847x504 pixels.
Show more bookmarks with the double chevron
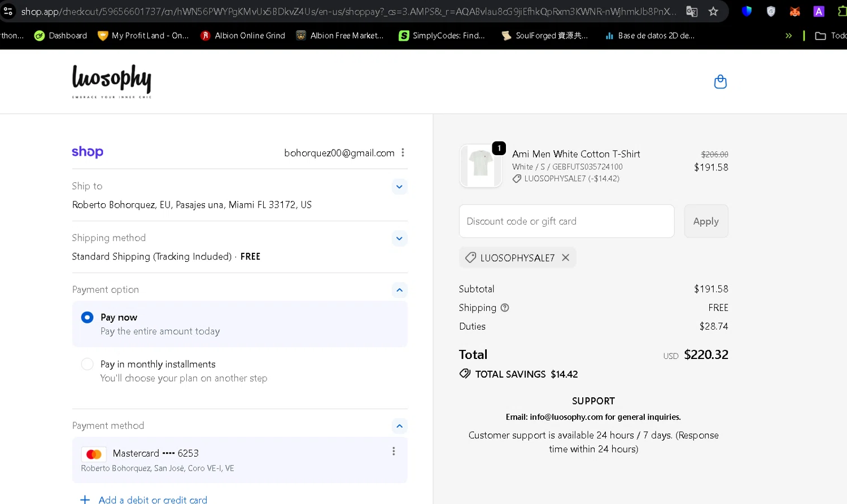pos(788,36)
